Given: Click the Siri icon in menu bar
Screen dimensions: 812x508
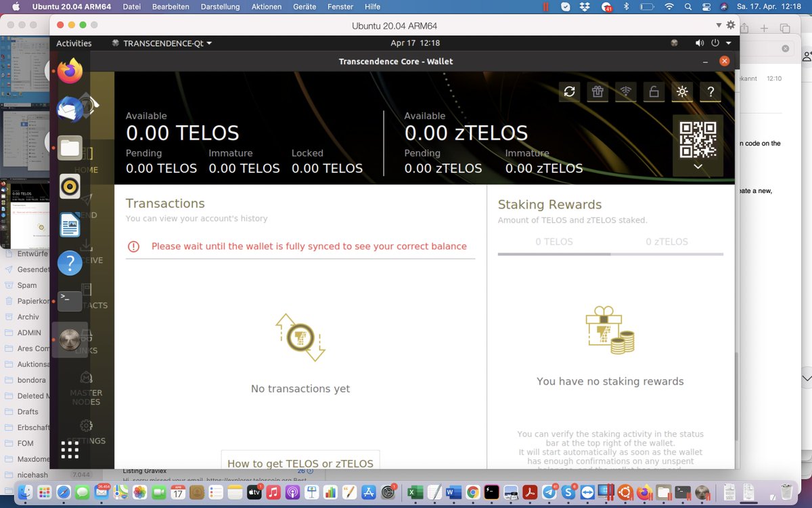Looking at the screenshot, I should (723, 7).
